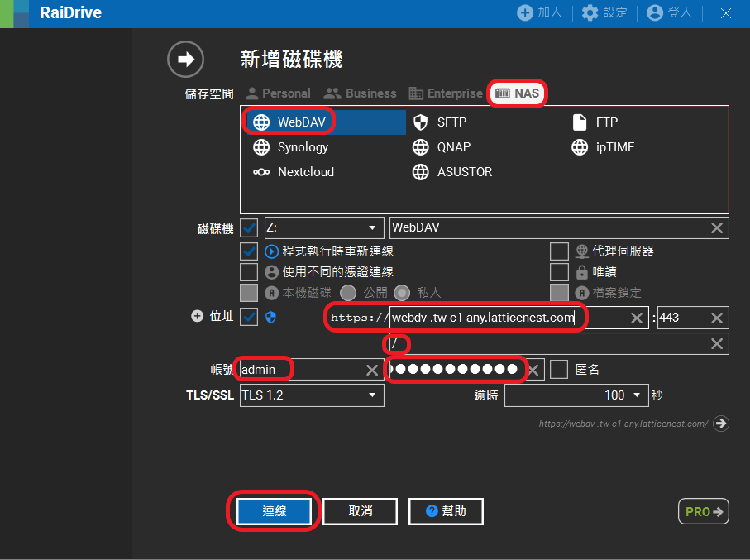
Task: Enable 唯讀 checkbox
Action: [x=559, y=272]
